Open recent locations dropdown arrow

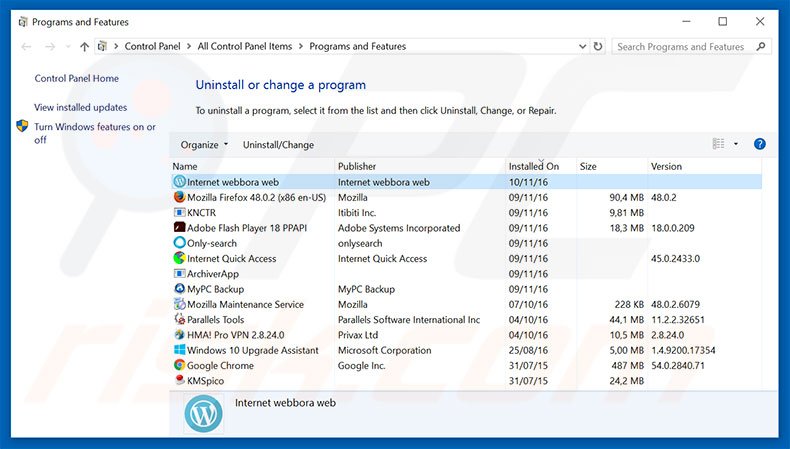(x=68, y=46)
